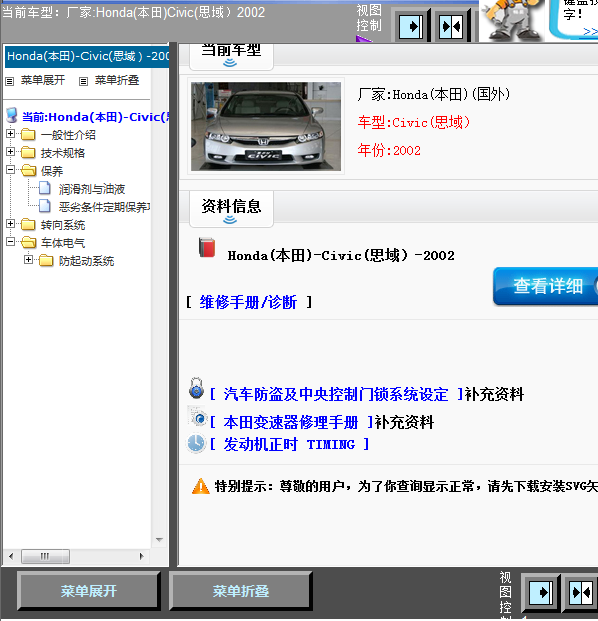Click the icon beside the 本田变速器修理手册 link
Screen dimensions: 598x621
pos(197,417)
